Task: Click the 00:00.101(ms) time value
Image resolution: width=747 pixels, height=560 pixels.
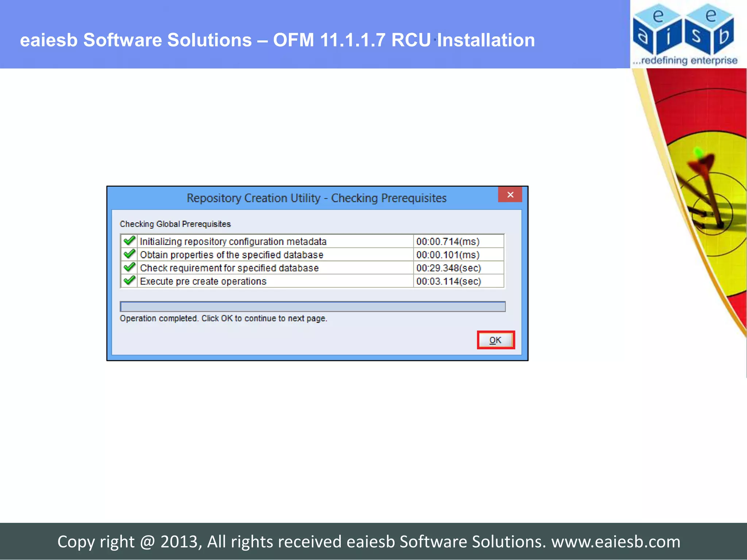Action: click(448, 254)
